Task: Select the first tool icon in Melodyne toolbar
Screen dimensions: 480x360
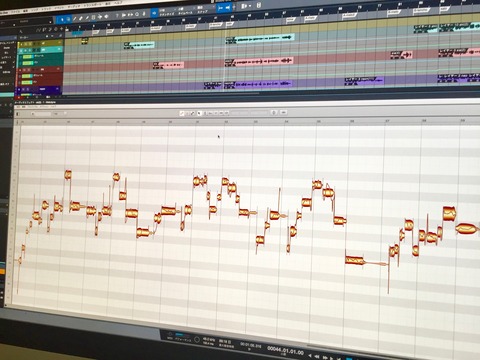Action: [x=181, y=113]
